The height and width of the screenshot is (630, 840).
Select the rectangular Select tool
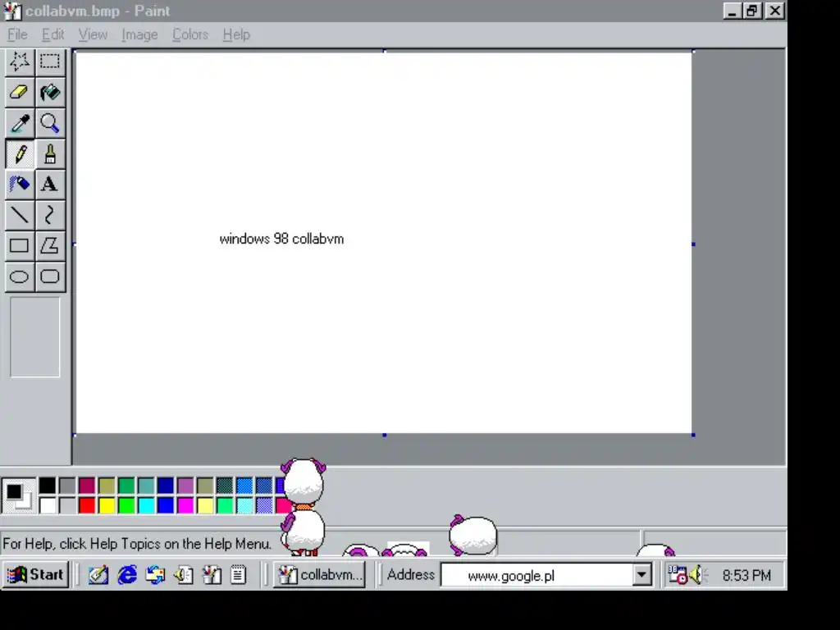(x=50, y=62)
